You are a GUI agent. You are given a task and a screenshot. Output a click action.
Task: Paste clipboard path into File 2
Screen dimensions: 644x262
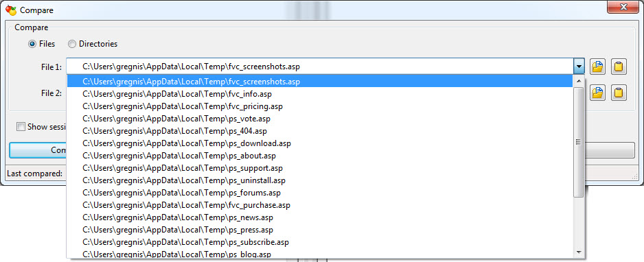pos(619,93)
